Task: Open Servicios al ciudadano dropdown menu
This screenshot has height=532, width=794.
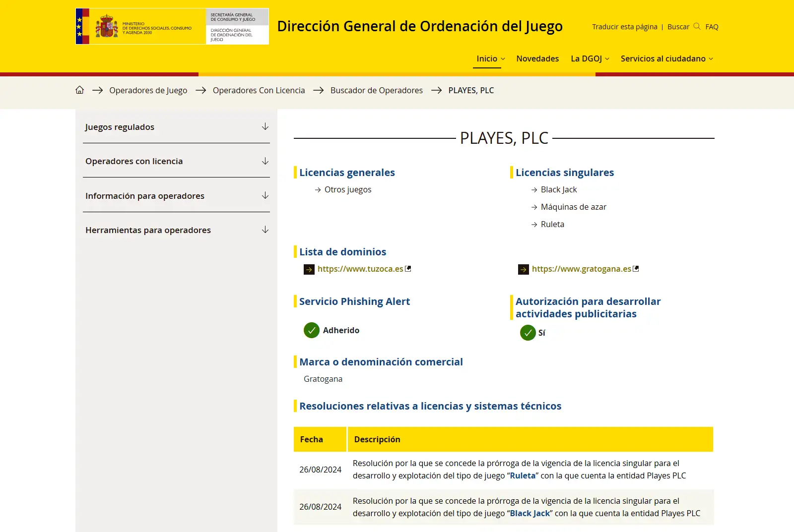Action: pos(667,59)
